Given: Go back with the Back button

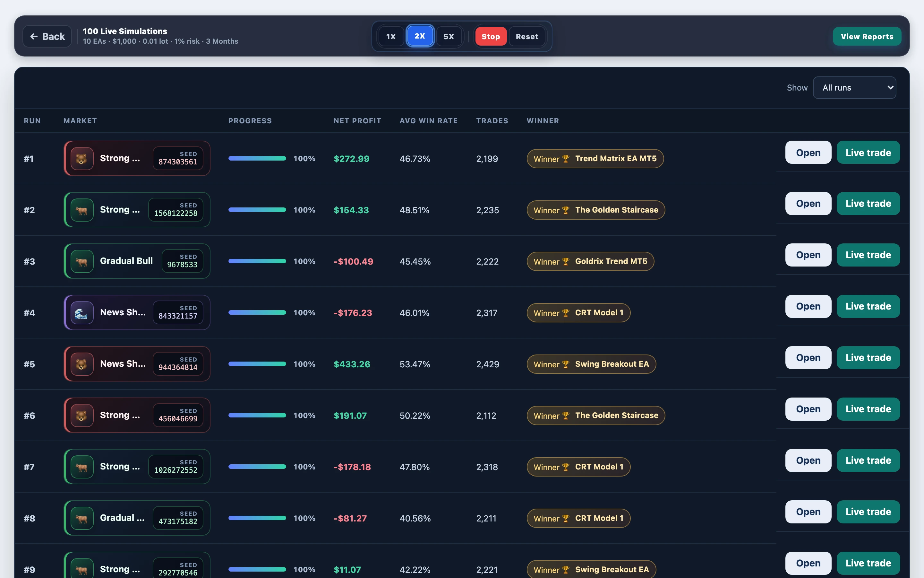Looking at the screenshot, I should click(47, 36).
